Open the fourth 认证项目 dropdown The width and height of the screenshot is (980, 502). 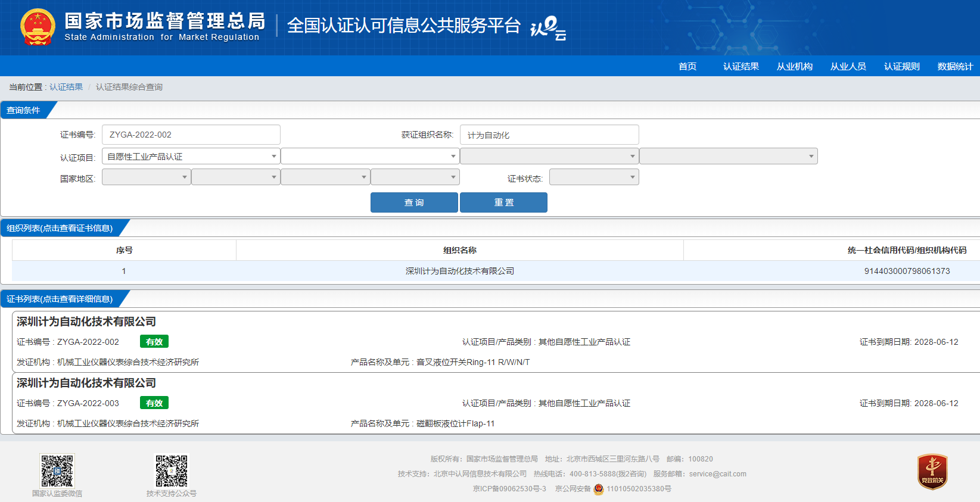coord(729,156)
